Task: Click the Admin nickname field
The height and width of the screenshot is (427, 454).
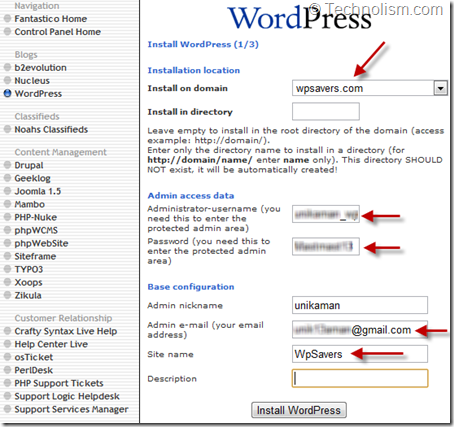Action: [360, 305]
